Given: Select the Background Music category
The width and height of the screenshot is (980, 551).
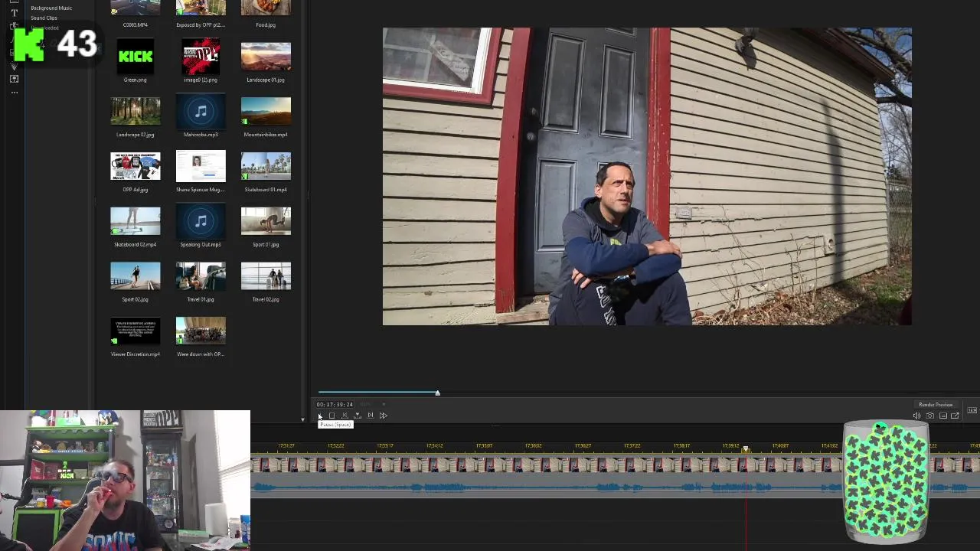Looking at the screenshot, I should [51, 8].
